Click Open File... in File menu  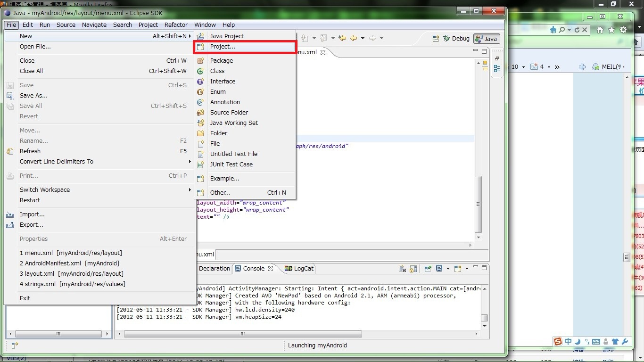click(x=99, y=46)
